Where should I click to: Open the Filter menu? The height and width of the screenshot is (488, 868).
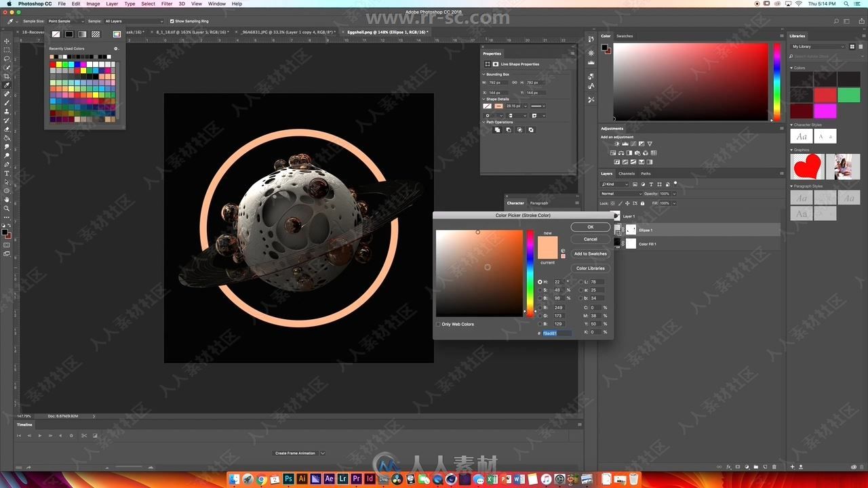pyautogui.click(x=167, y=4)
